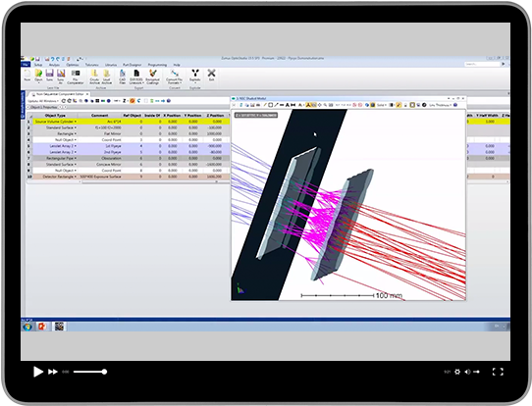Image resolution: width=532 pixels, height=406 pixels.
Task: Switch to the Analyze ribbon tab
Action: [x=54, y=65]
